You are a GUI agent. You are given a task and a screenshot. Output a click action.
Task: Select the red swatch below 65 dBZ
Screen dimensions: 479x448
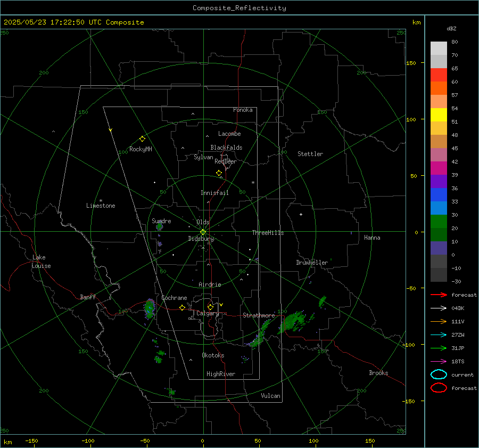click(439, 75)
